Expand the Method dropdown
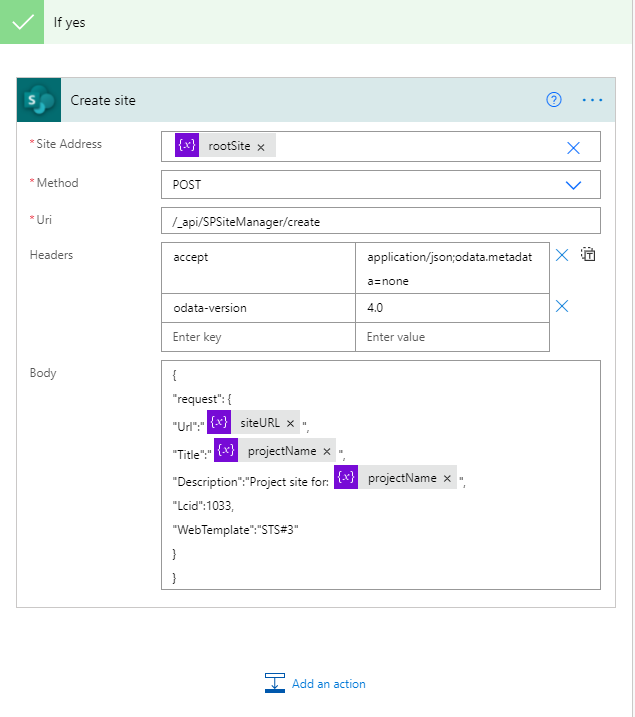635x717 pixels. tap(573, 185)
